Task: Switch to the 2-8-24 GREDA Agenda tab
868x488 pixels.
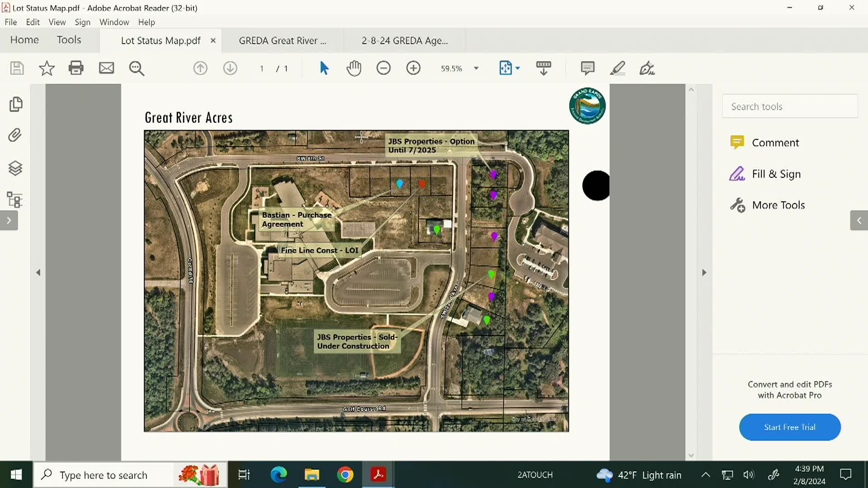Action: (x=405, y=41)
